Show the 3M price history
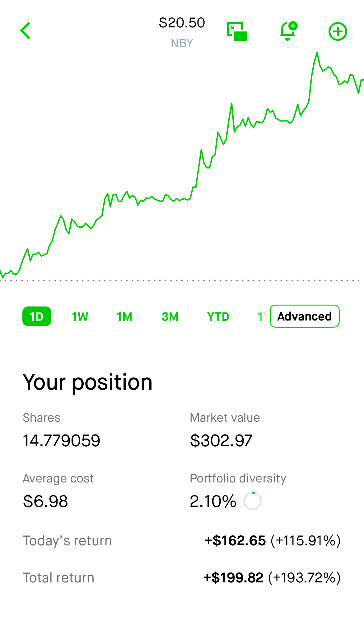This screenshot has width=364, height=617. click(x=170, y=317)
